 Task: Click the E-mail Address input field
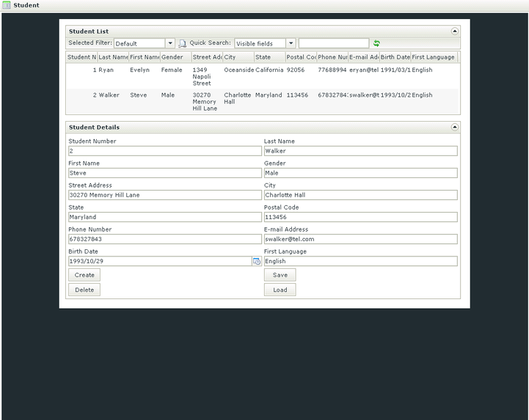pos(361,239)
